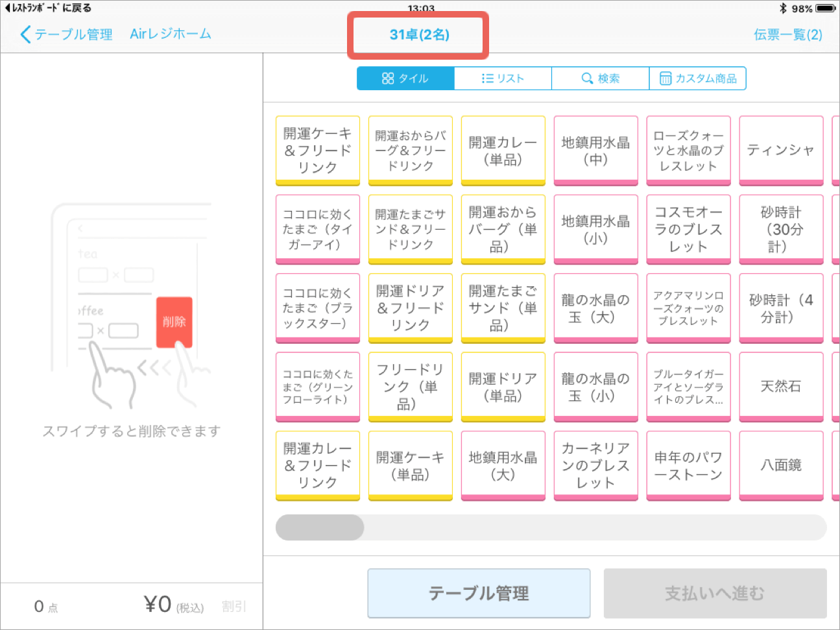The width and height of the screenshot is (840, 630).
Task: Tap the 31卓(2名) table title
Action: (419, 35)
